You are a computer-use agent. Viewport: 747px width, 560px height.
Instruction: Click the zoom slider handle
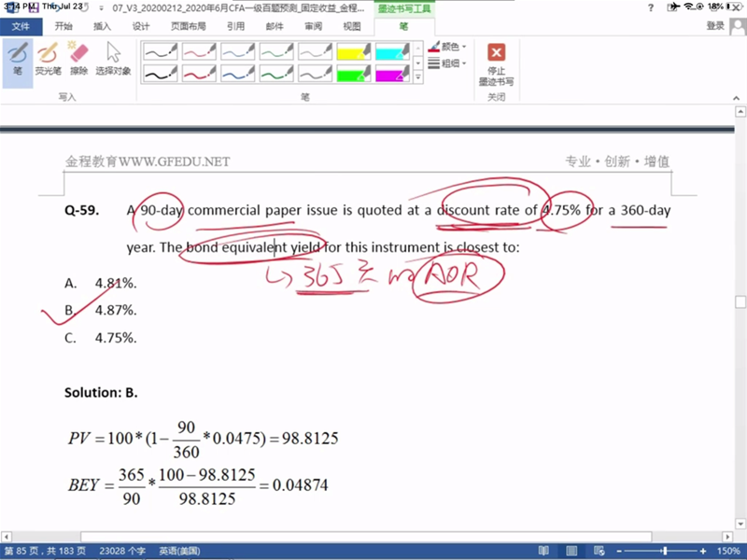(665, 551)
